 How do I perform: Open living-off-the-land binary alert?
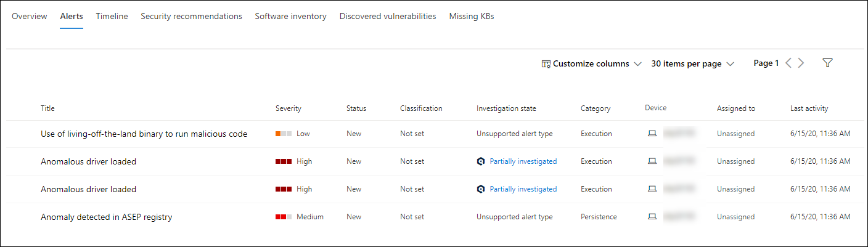coord(144,134)
